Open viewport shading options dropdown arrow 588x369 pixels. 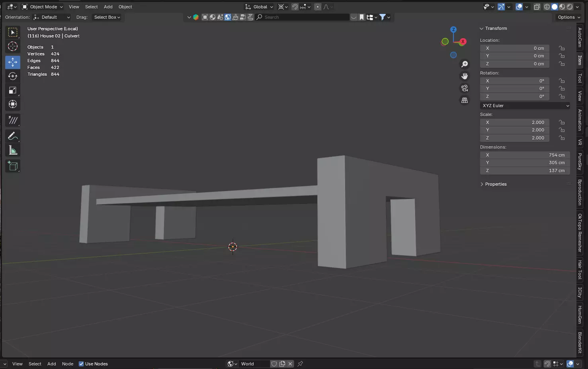tap(578, 7)
